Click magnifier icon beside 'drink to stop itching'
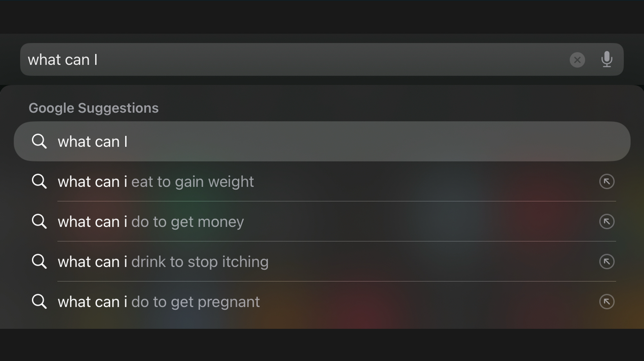The image size is (644, 361). point(39,262)
